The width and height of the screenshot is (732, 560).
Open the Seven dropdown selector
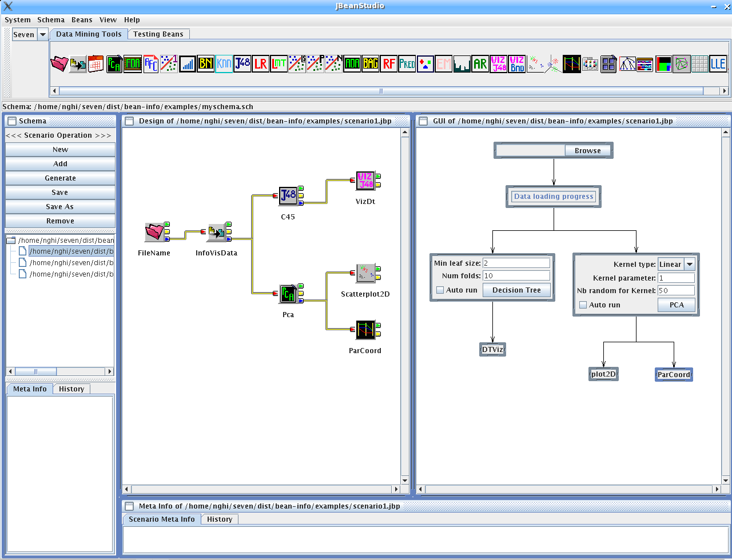(x=42, y=34)
